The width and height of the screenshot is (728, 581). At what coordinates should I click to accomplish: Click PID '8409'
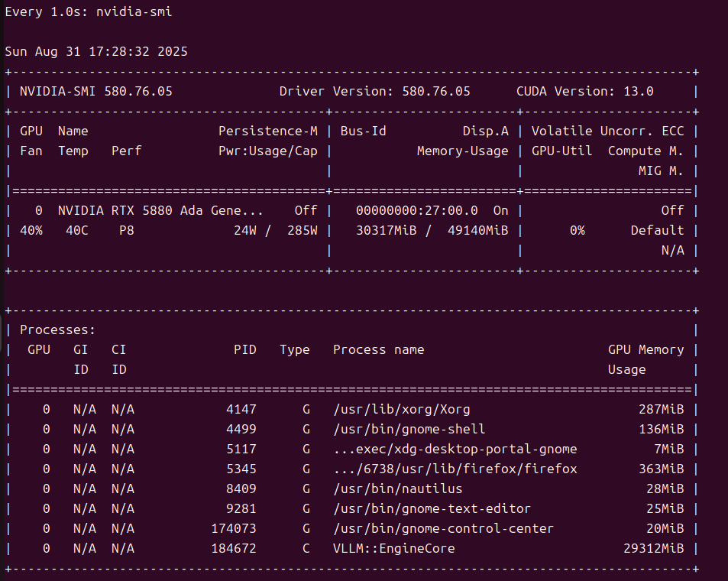pyautogui.click(x=241, y=489)
